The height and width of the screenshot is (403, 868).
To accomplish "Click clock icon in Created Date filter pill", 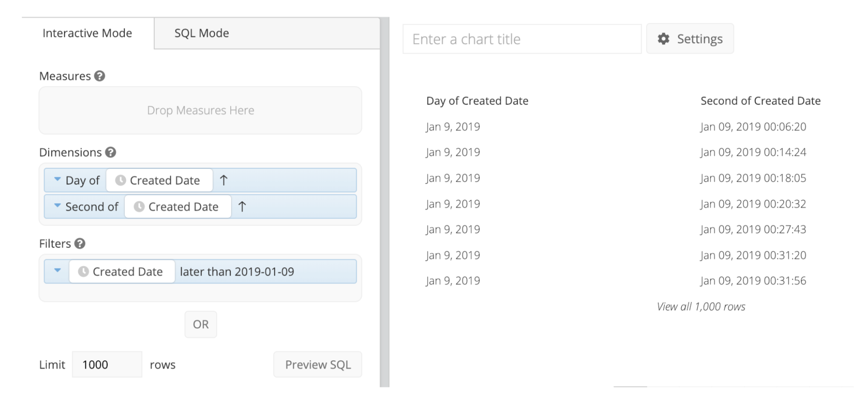I will point(83,272).
